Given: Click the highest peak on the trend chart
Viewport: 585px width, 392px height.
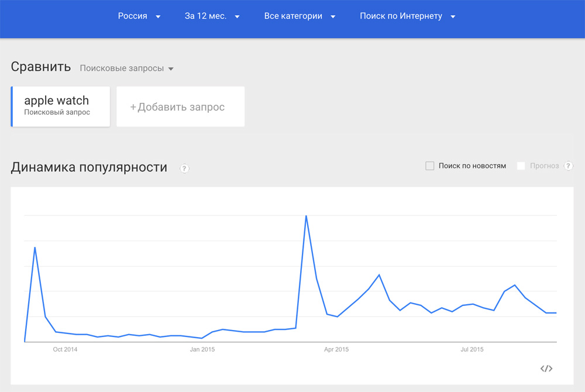Looking at the screenshot, I should pos(307,216).
